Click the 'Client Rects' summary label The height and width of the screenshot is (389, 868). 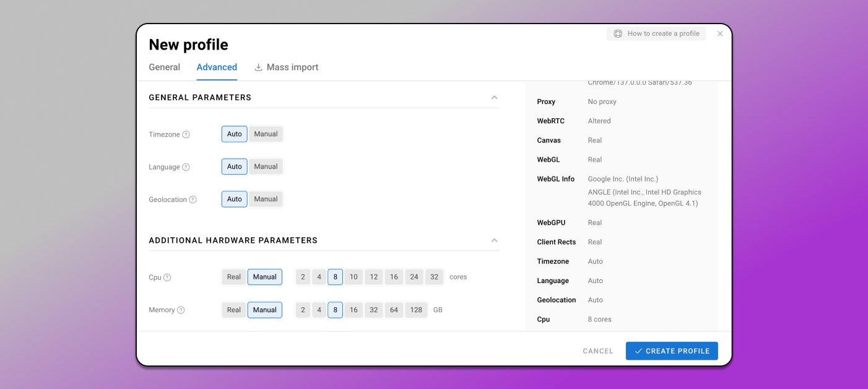pos(557,242)
